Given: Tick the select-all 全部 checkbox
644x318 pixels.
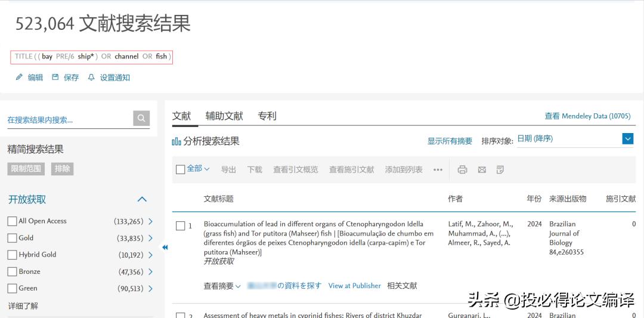Looking at the screenshot, I should (180, 169).
